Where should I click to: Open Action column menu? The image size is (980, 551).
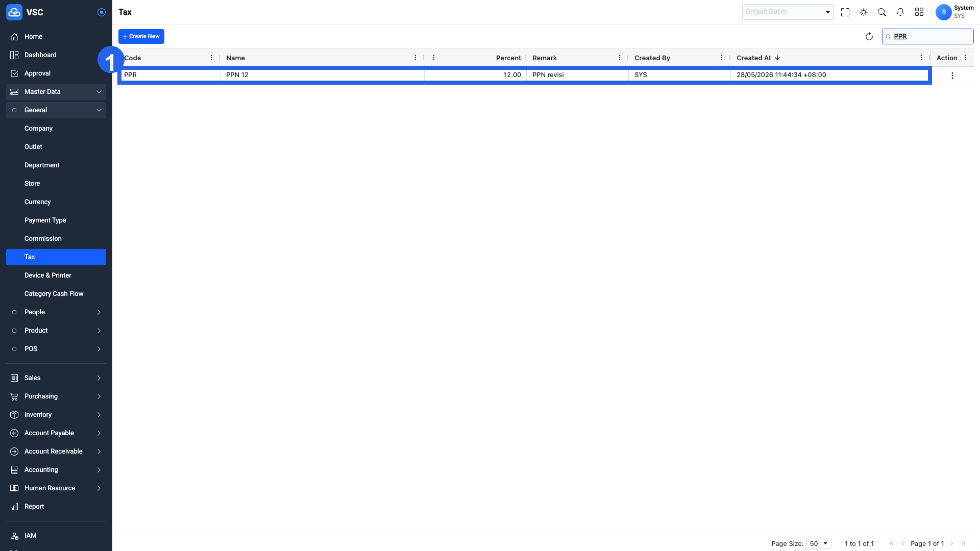(x=965, y=58)
